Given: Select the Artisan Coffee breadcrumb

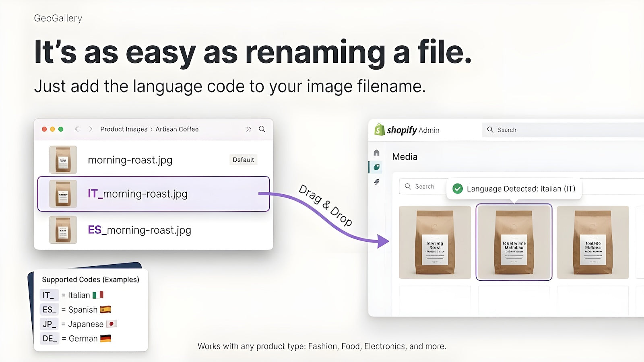Looking at the screenshot, I should [177, 129].
